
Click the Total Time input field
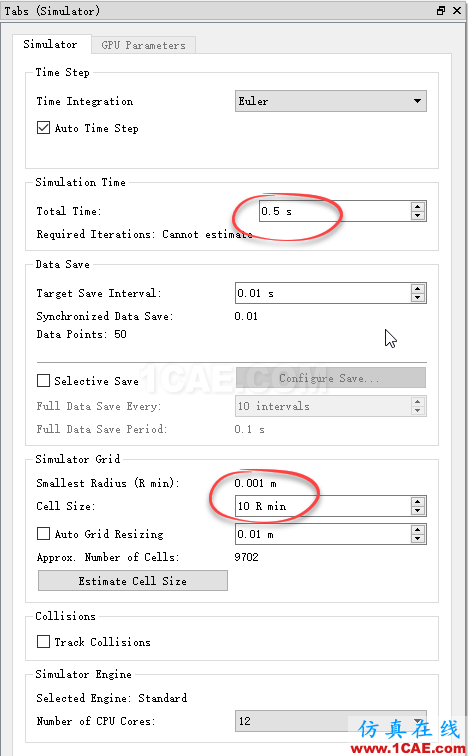pos(335,211)
